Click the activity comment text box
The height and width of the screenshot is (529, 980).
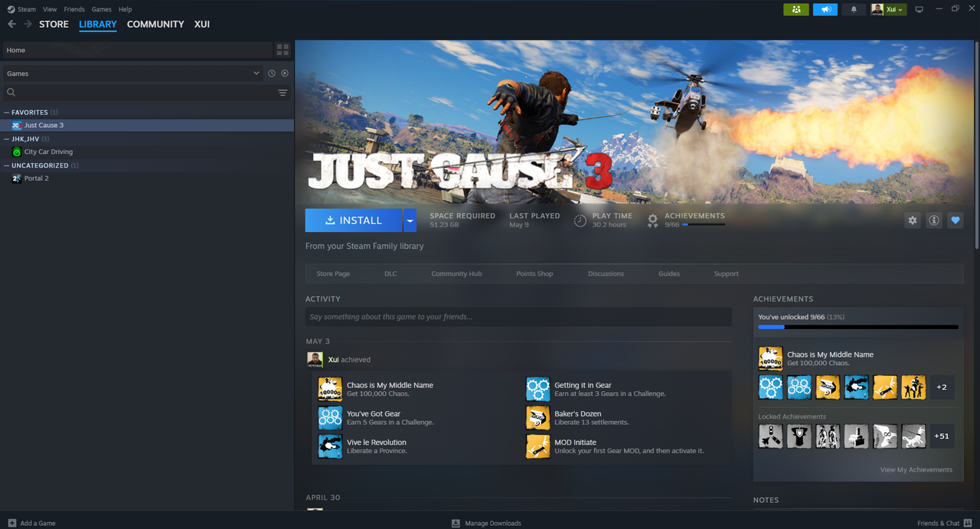[x=518, y=317]
